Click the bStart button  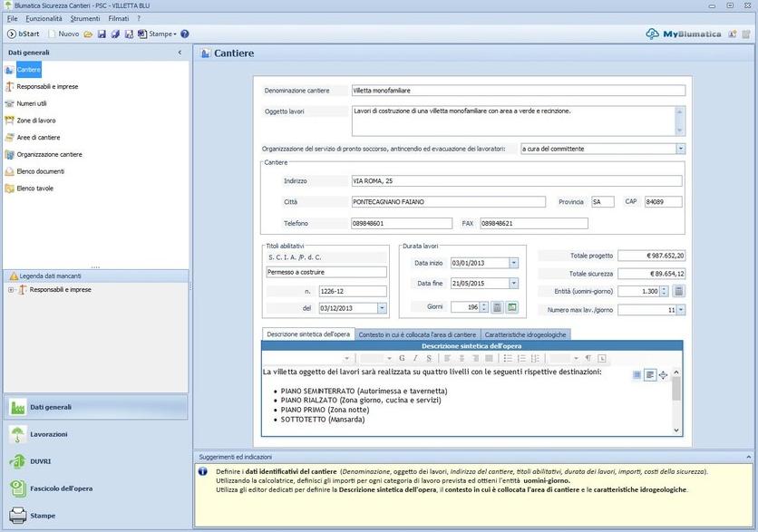[24, 34]
